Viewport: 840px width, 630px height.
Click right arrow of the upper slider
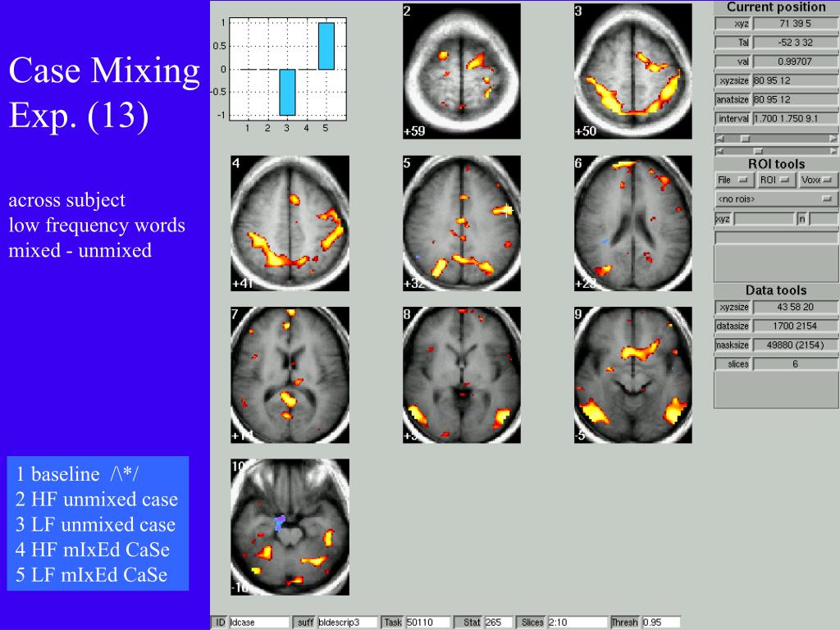[833, 138]
